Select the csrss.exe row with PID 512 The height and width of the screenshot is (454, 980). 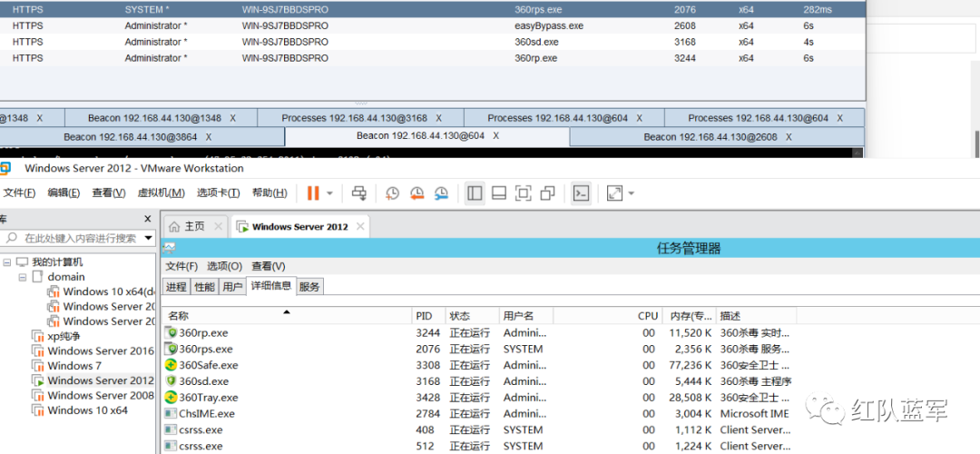[481, 447]
